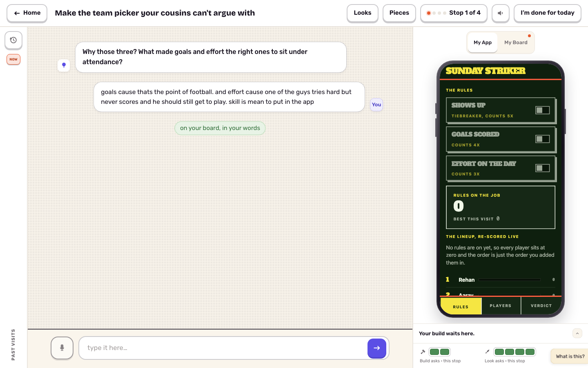
Task: Click 'The Lineup, Re-scored Live' heading
Action: click(x=482, y=237)
